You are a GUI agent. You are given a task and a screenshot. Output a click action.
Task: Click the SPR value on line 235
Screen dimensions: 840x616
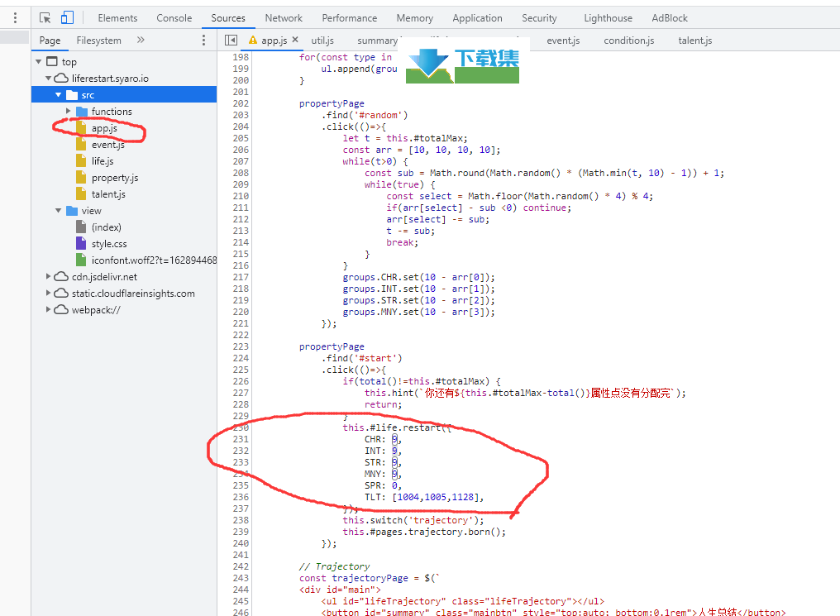(x=395, y=486)
